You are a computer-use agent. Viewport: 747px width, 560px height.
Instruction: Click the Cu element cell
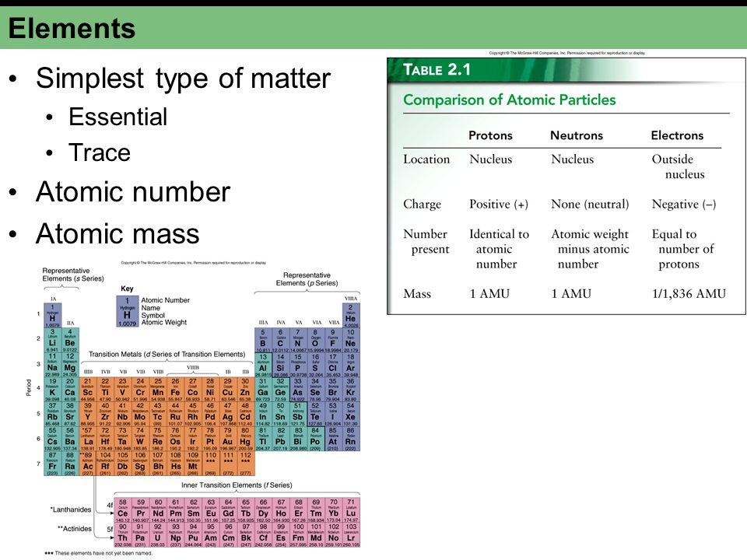click(228, 390)
